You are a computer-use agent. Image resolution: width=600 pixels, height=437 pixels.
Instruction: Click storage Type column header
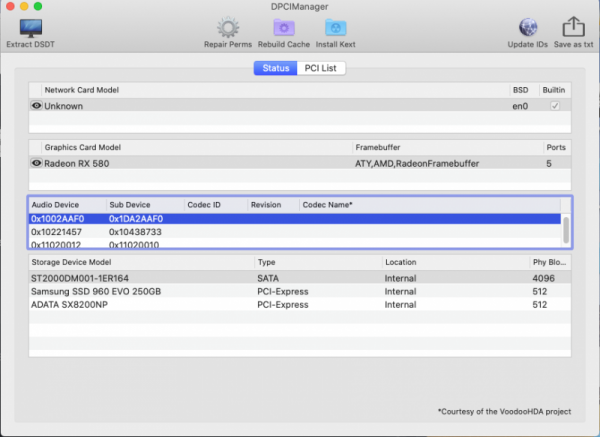click(266, 262)
